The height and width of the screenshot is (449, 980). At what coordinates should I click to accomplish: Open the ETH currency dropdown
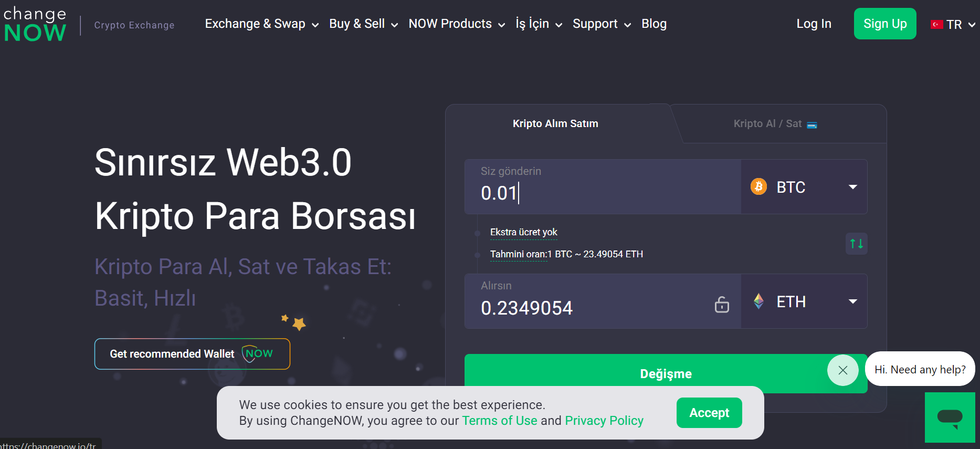(804, 301)
